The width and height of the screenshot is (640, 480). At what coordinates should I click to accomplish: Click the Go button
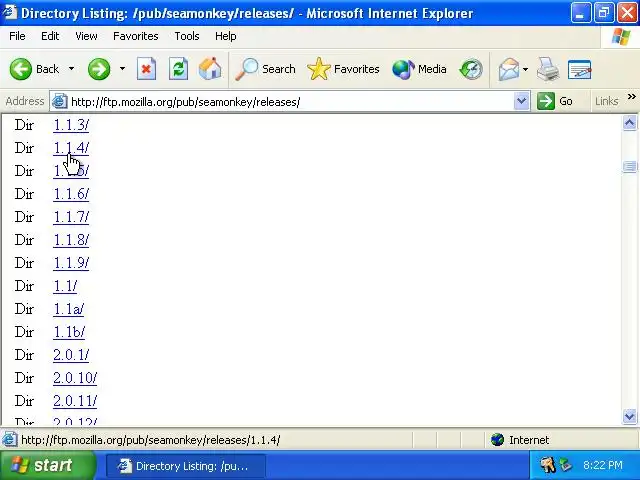[x=555, y=101]
